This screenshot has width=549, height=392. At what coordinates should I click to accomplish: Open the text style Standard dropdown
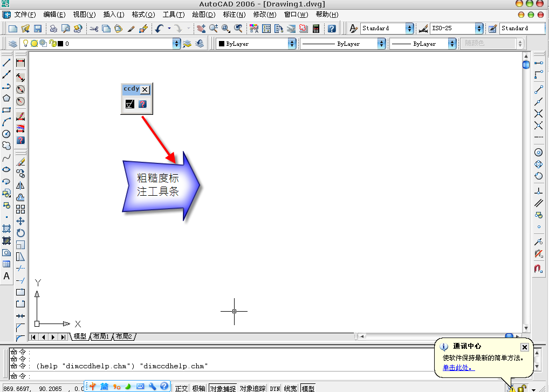pos(409,29)
